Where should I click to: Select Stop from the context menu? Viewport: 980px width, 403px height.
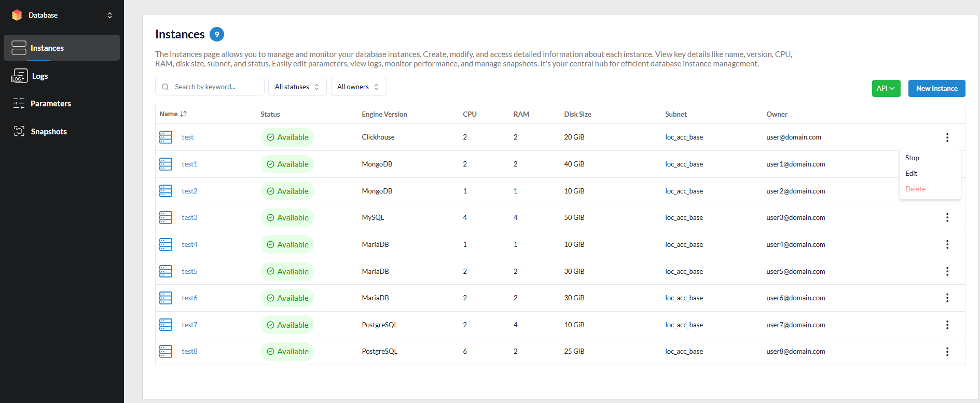(x=912, y=158)
